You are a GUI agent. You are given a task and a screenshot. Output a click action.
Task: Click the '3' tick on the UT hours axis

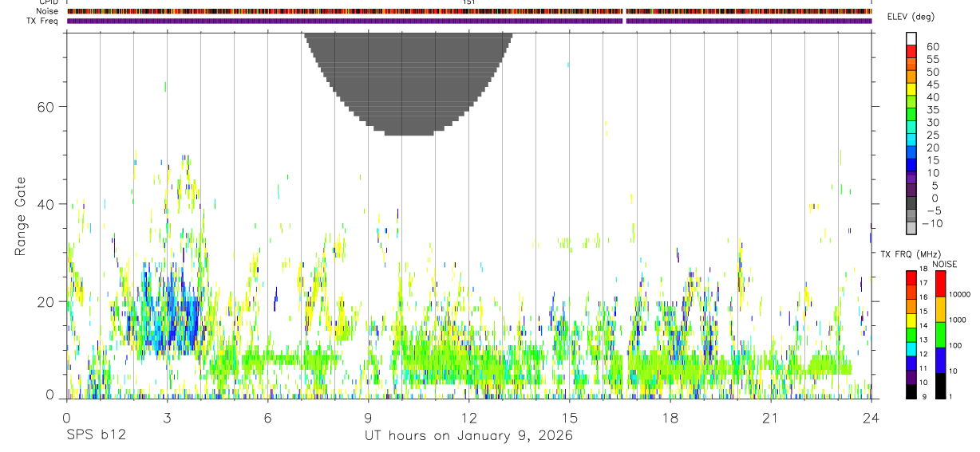[167, 418]
